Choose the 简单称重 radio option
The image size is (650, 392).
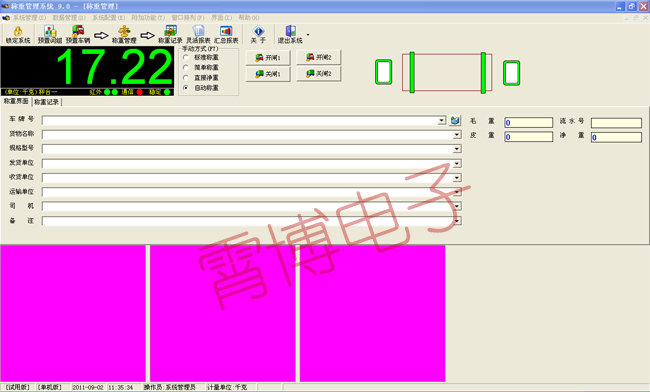pyautogui.click(x=186, y=68)
